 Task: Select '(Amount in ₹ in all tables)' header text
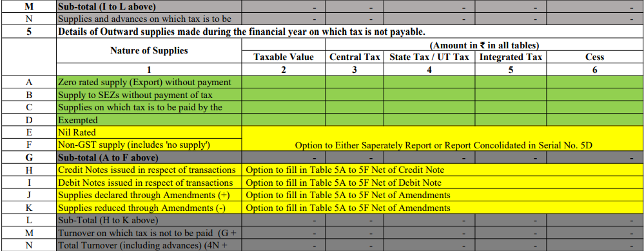click(x=485, y=45)
